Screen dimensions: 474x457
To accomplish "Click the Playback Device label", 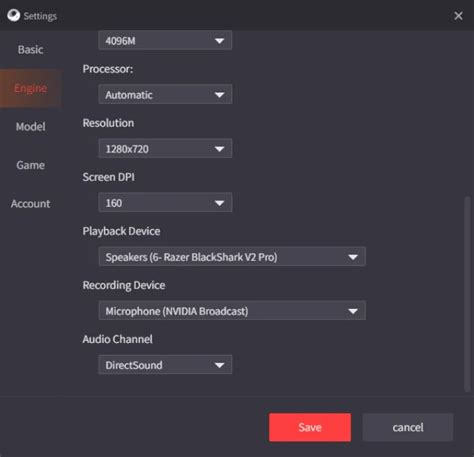I will (121, 231).
